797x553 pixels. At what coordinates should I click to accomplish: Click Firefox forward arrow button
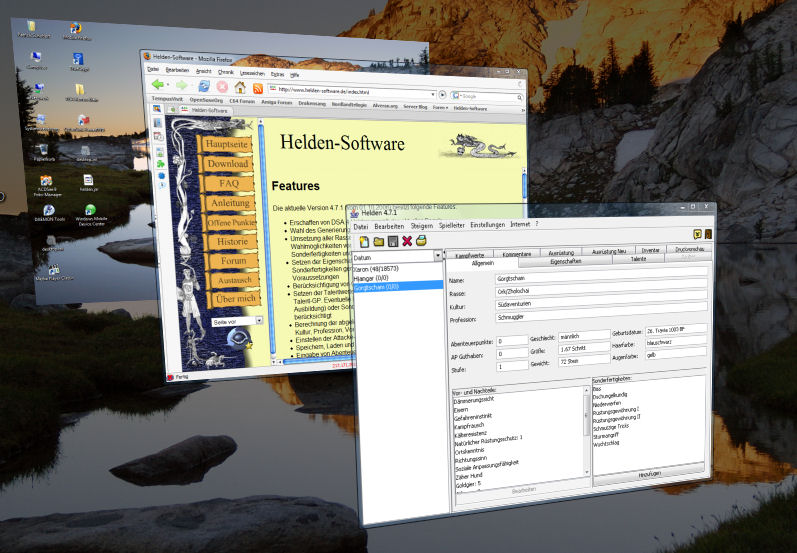[181, 85]
